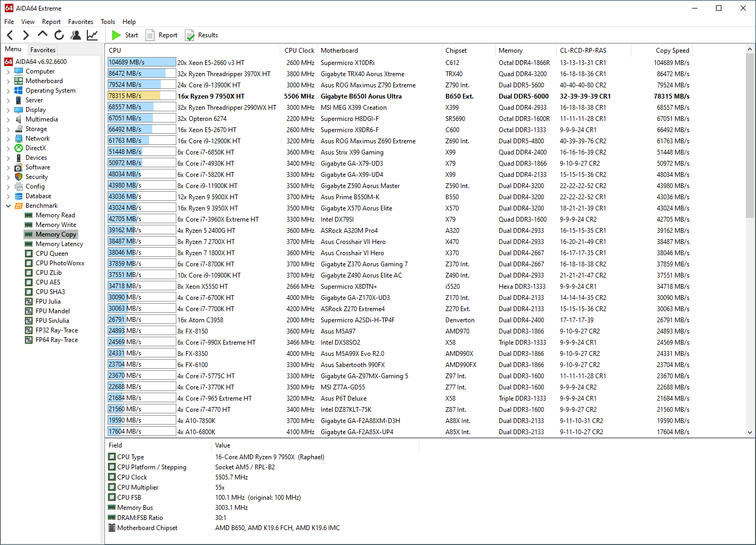Click the Benchmark folder icon
Screen dimensions: 756x545
coord(19,206)
